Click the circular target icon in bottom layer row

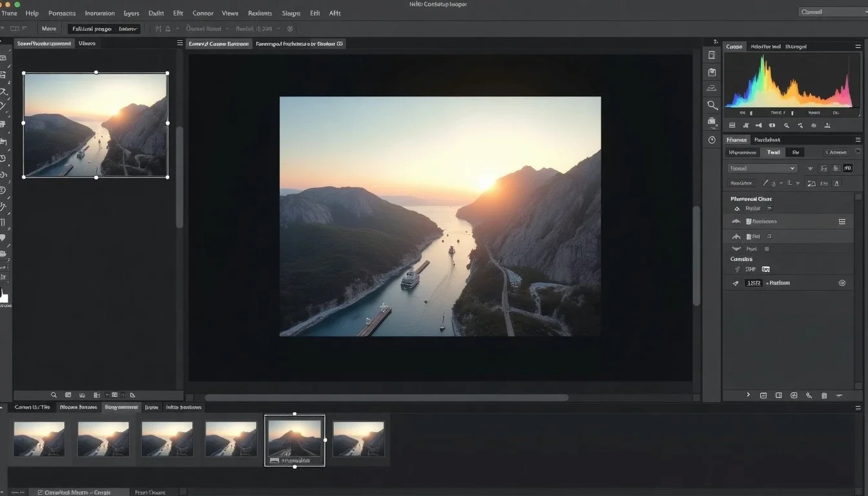(842, 283)
